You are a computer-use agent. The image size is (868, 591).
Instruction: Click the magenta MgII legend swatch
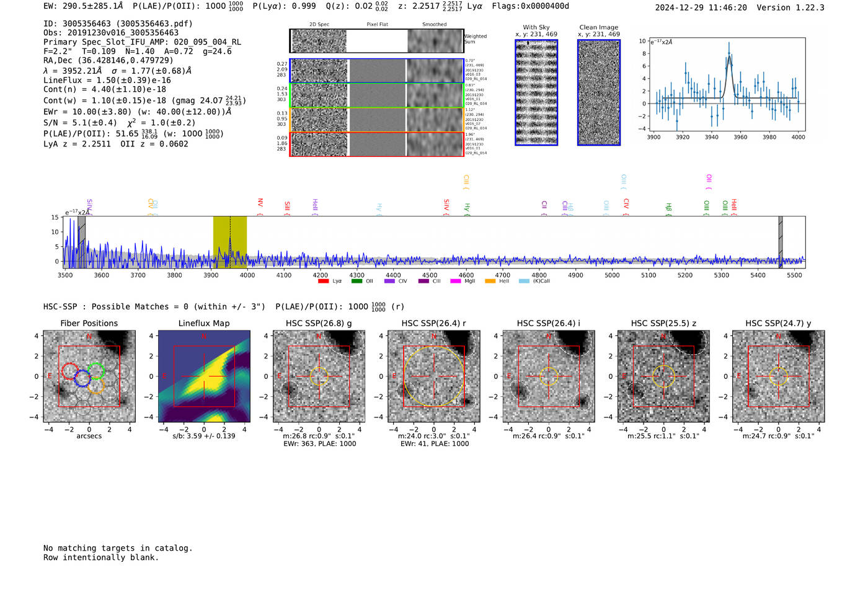(x=456, y=281)
